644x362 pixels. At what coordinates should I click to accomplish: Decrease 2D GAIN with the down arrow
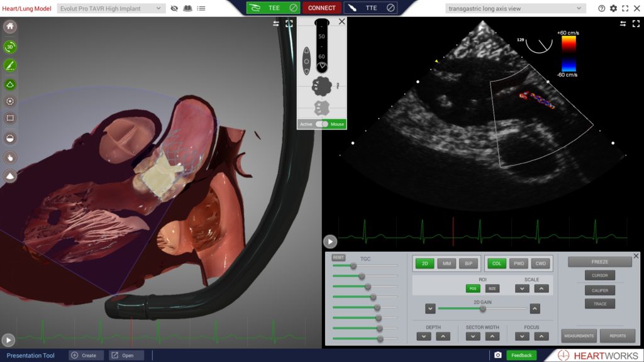[430, 309]
